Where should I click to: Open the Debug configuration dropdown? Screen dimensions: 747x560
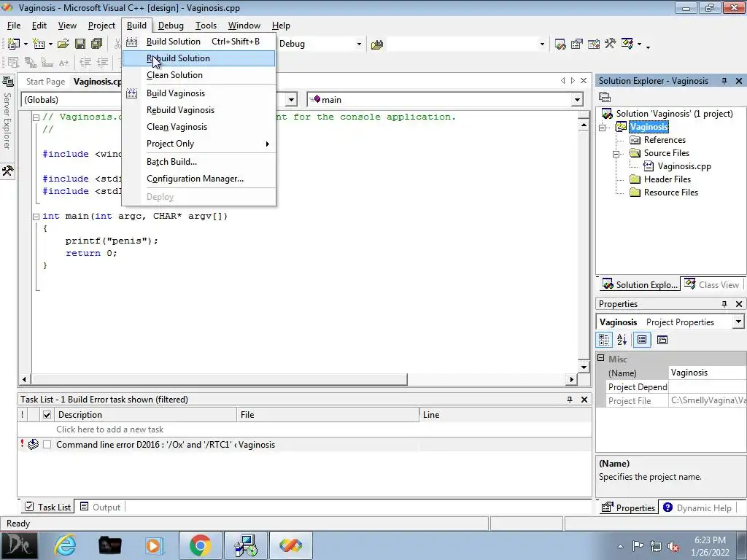359,44
